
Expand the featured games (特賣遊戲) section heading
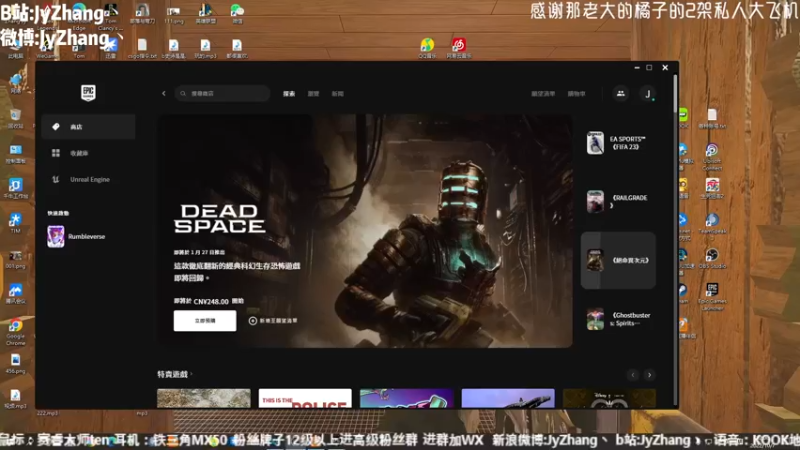(175, 374)
